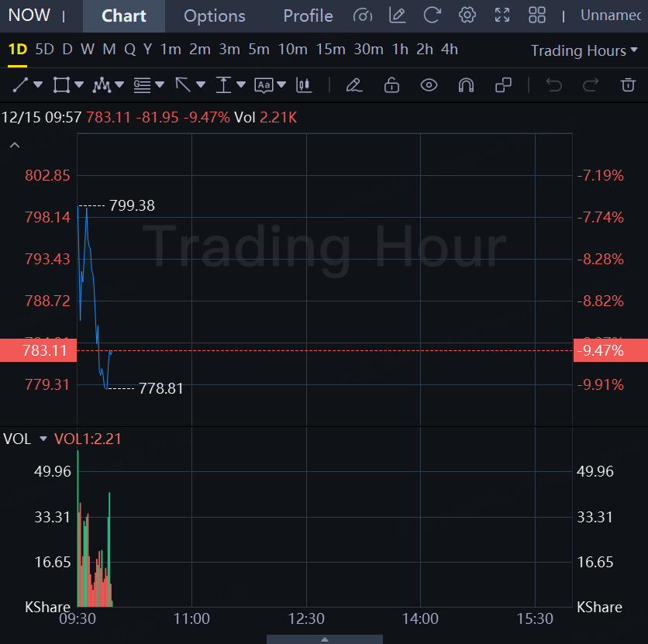Select the yearly Y timeframe
This screenshot has width=648, height=644.
[147, 50]
